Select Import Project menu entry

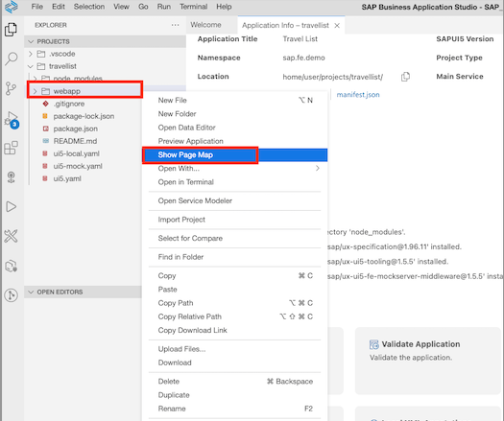pyautogui.click(x=234, y=220)
